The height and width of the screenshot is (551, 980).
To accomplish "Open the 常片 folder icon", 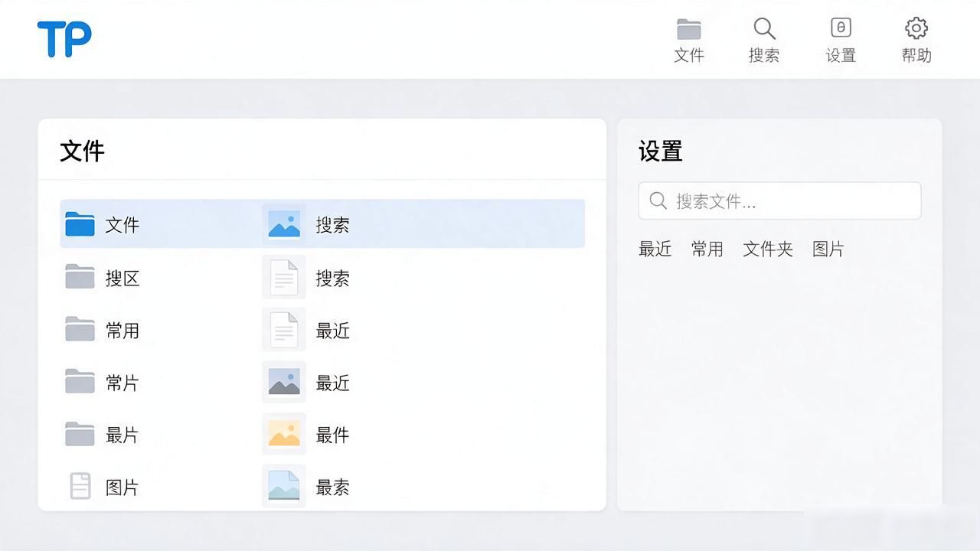I will click(80, 382).
